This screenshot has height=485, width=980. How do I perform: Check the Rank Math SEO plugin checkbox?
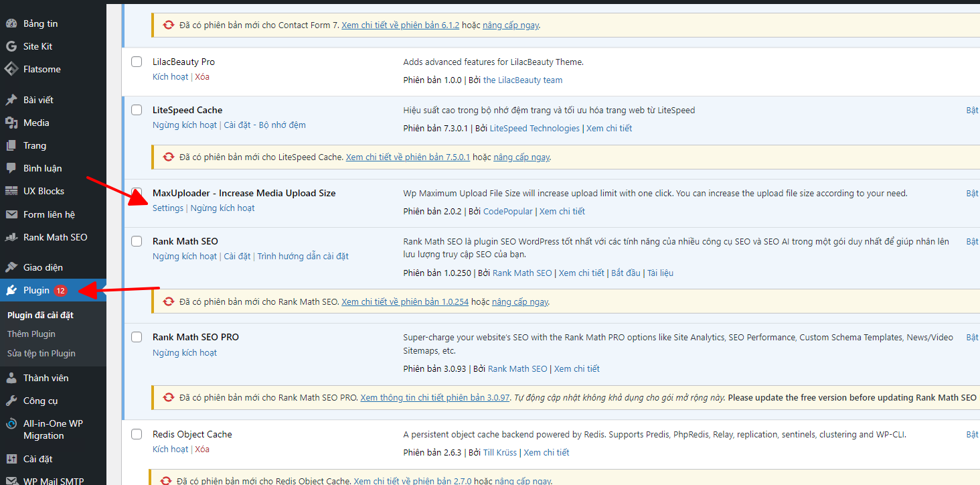click(x=137, y=241)
